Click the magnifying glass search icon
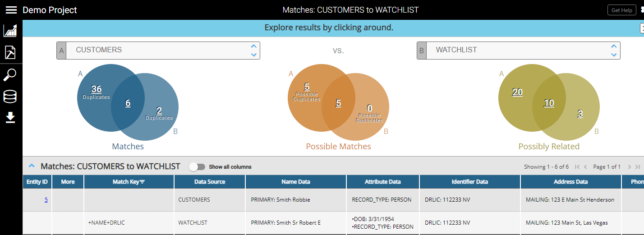Screen dimensions: 644x235 [10, 75]
